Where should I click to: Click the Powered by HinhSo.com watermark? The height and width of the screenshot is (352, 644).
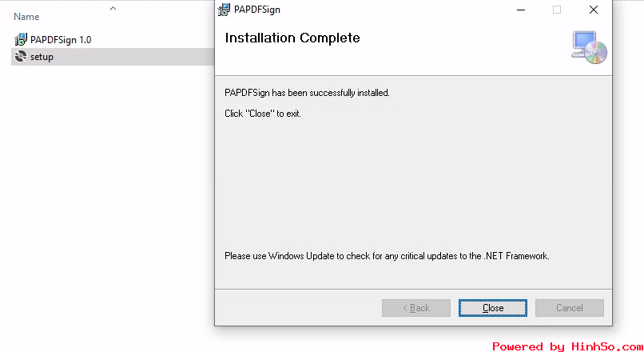[x=567, y=346]
